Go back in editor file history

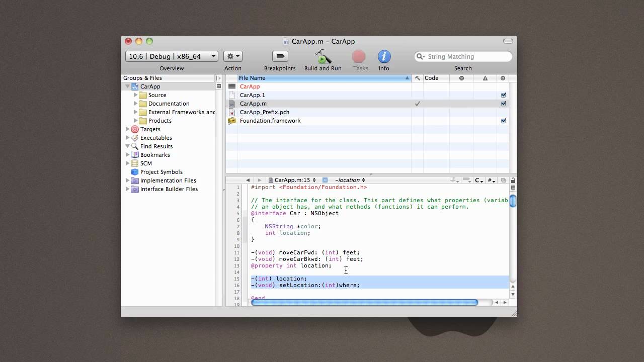click(x=248, y=180)
